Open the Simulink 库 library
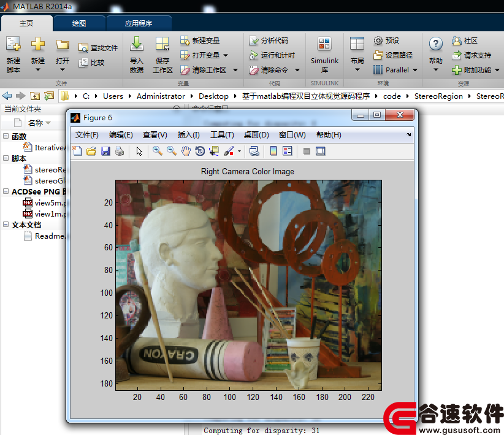Viewport: 504px width, 435px height. tap(324, 55)
